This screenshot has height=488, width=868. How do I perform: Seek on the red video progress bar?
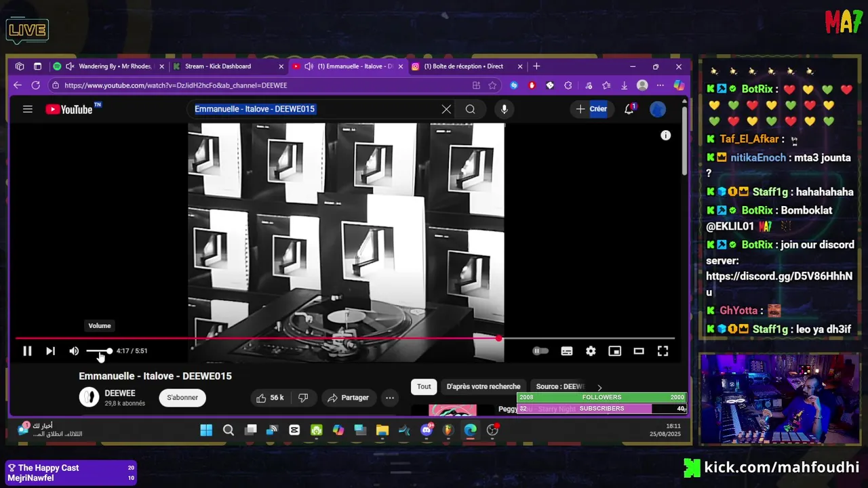(x=345, y=338)
